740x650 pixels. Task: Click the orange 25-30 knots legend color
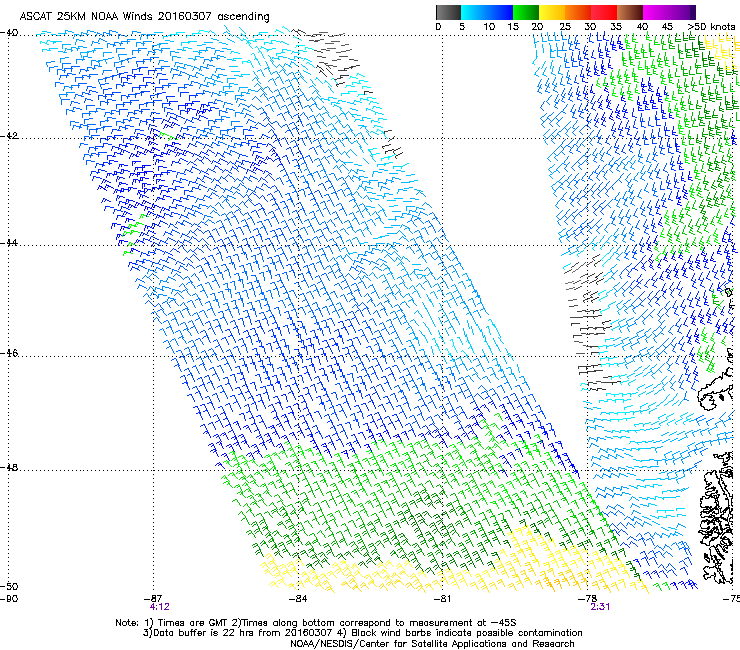coord(578,12)
